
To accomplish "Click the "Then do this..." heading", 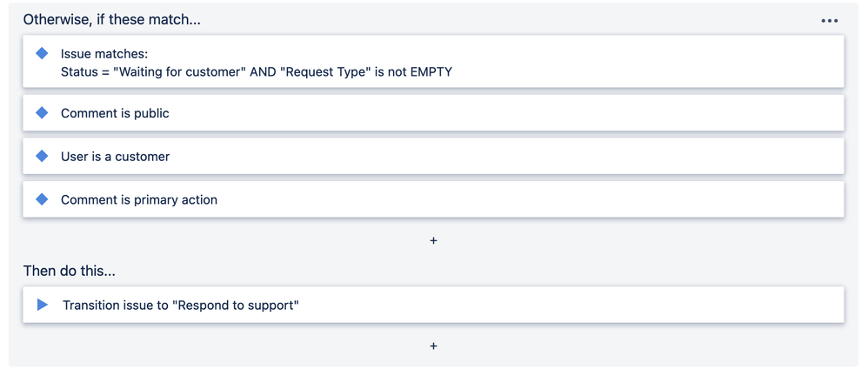I will (x=69, y=271).
